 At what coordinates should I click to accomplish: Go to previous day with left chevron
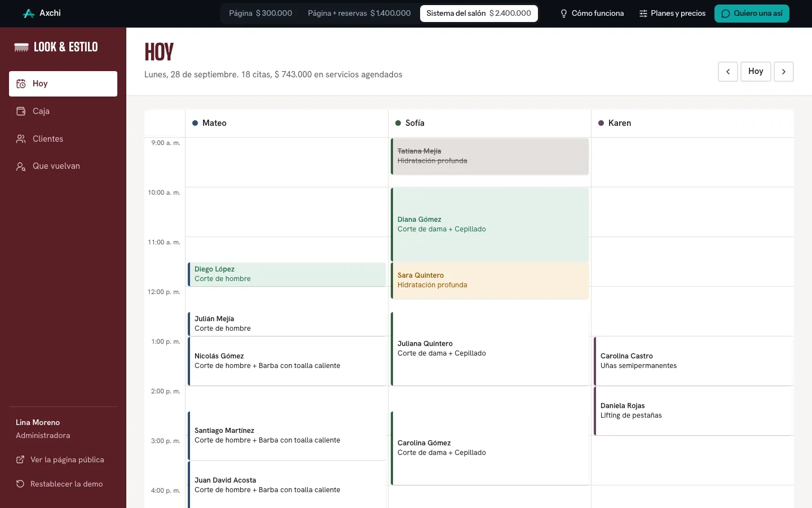728,72
